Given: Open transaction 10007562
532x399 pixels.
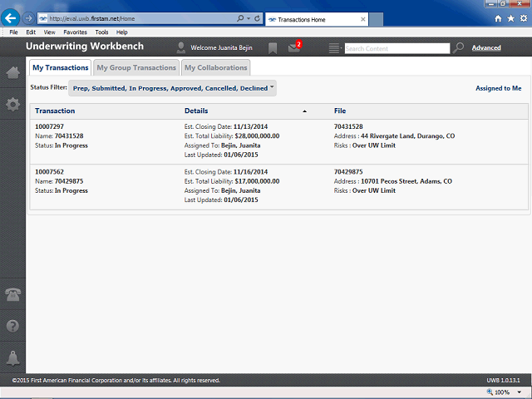Looking at the screenshot, I should [x=49, y=172].
